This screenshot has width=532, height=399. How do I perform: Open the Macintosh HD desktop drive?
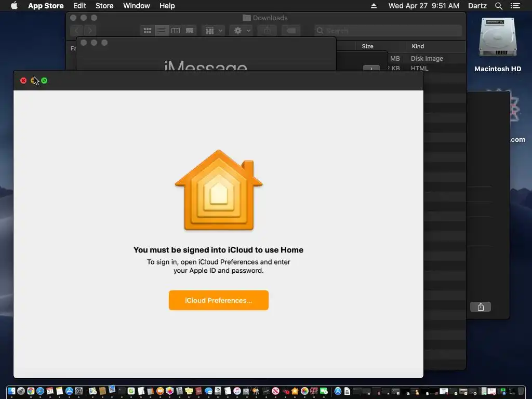tap(498, 45)
